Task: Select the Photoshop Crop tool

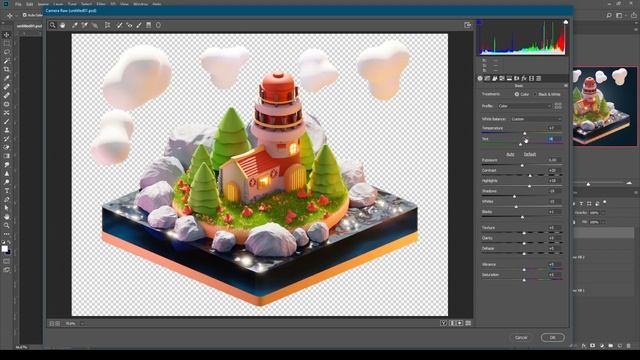Action: [x=7, y=69]
